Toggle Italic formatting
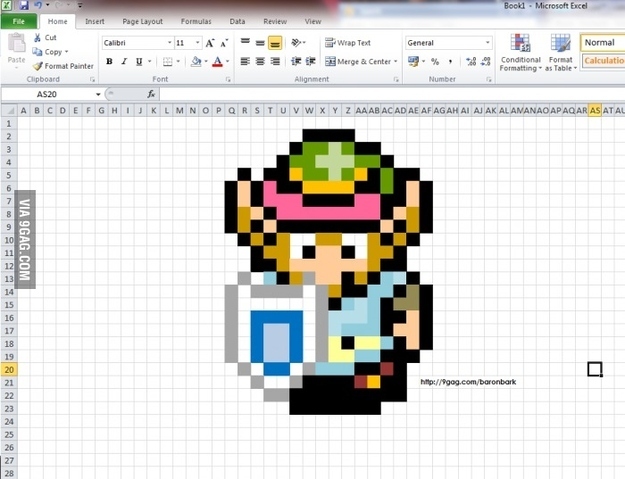Screen dimensions: 625x479 coord(124,61)
